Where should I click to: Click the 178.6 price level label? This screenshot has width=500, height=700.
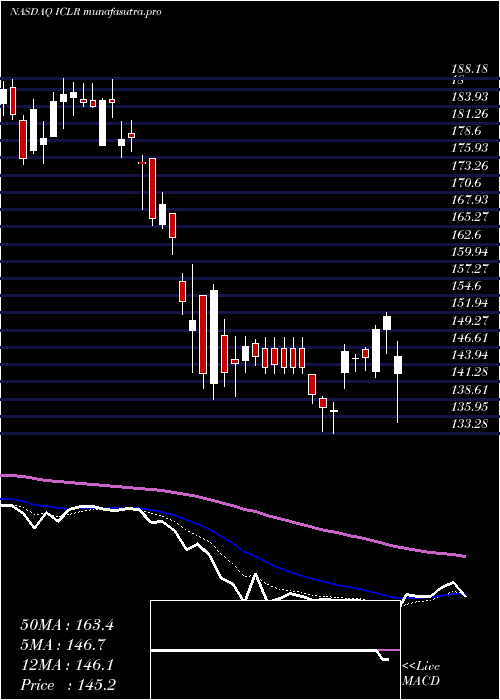coord(467,131)
